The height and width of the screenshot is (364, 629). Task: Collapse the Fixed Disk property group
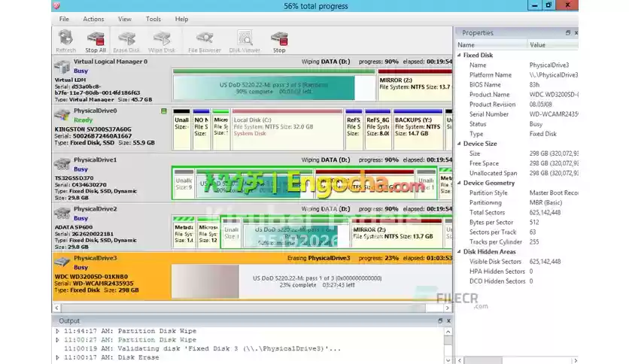click(460, 55)
